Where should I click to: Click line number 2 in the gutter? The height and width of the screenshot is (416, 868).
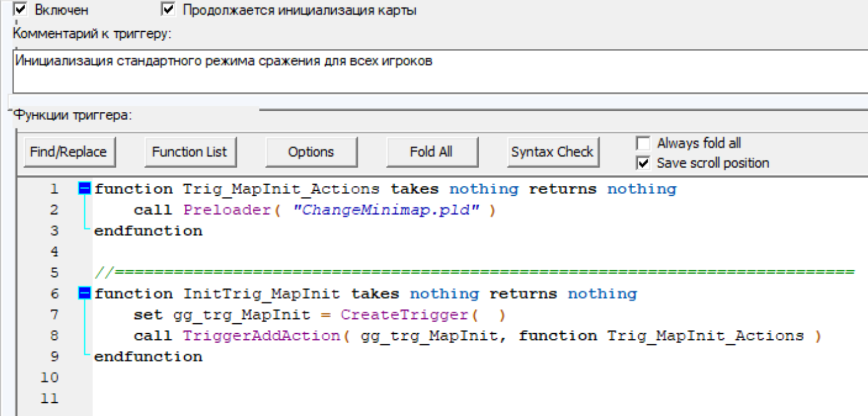pos(54,210)
